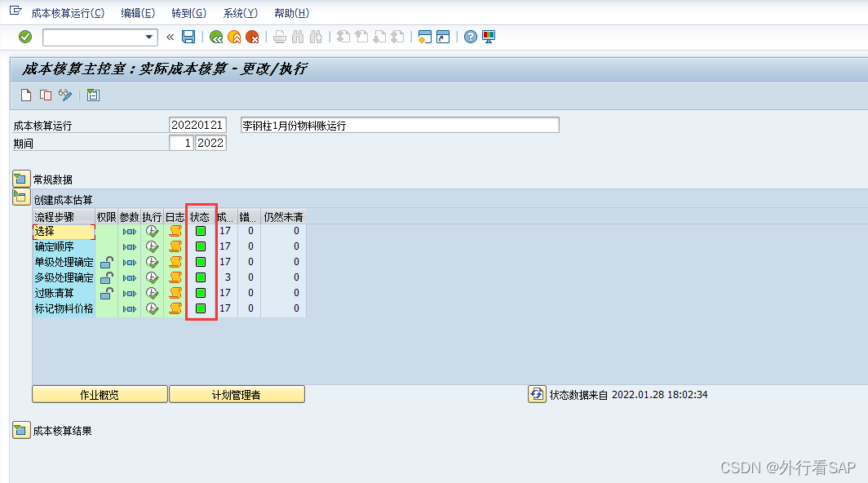The image size is (868, 483).
Task: Expand the 成本核算结果 section
Action: click(21, 431)
